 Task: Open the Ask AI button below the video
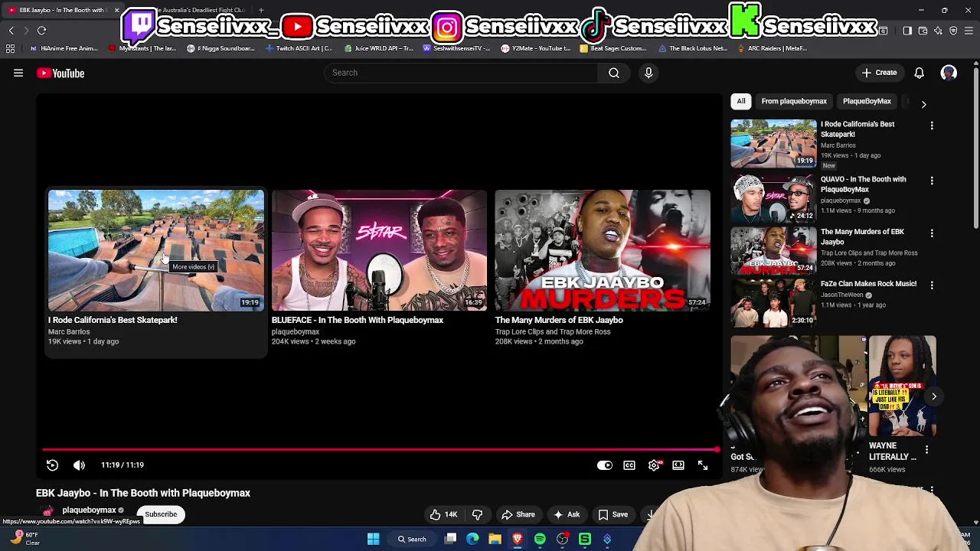tap(567, 514)
